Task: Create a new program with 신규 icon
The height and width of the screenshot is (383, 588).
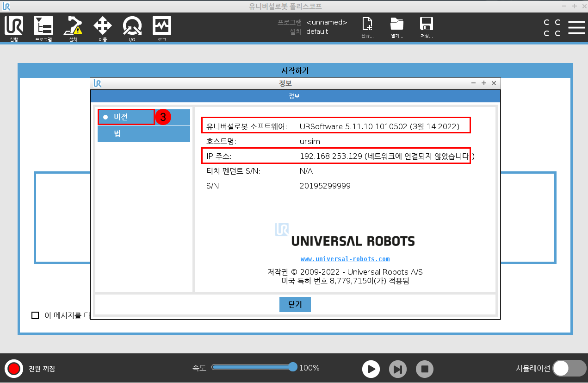Action: (367, 28)
